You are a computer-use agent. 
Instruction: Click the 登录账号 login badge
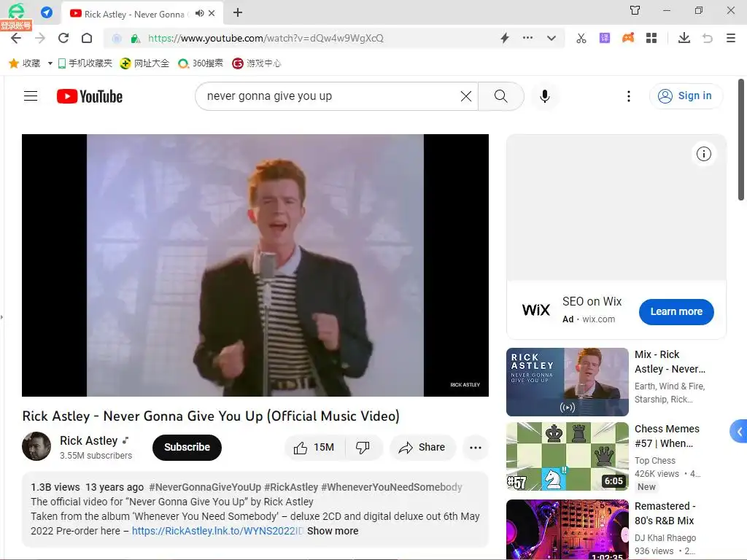(16, 26)
